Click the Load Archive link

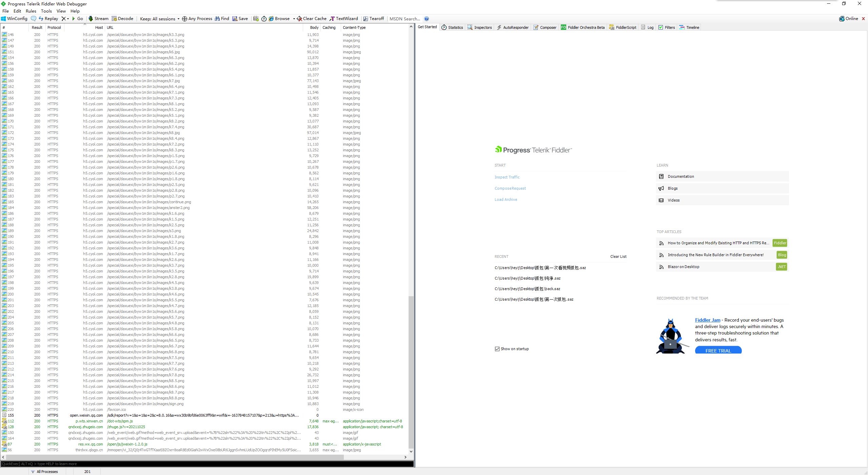tap(506, 199)
